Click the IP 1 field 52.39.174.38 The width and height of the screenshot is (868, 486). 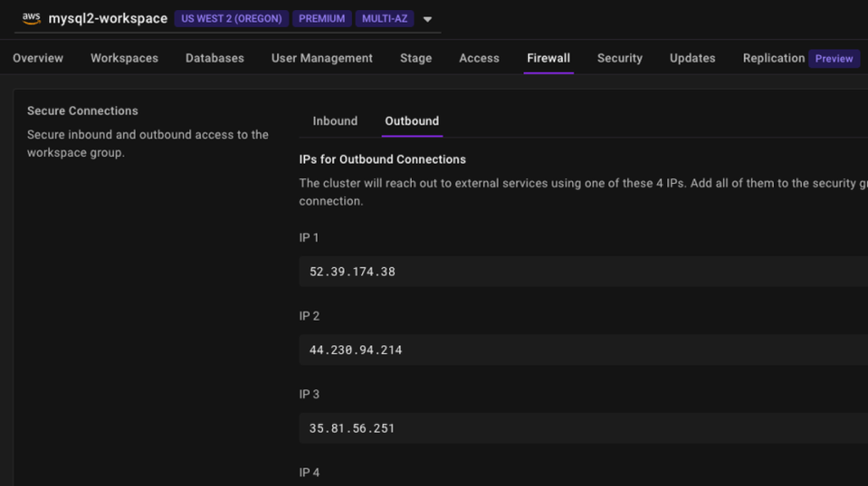click(x=583, y=271)
